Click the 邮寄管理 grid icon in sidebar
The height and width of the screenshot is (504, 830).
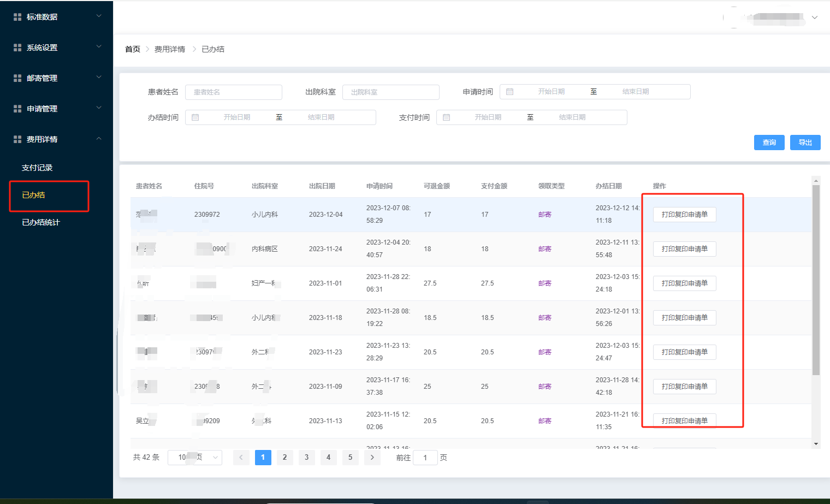(17, 78)
